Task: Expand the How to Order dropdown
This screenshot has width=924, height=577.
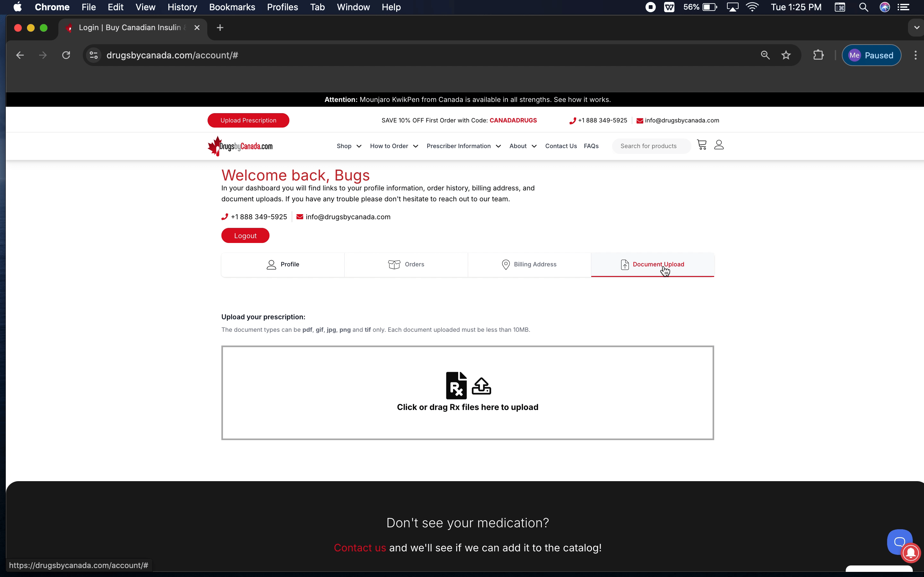Action: [x=394, y=146]
